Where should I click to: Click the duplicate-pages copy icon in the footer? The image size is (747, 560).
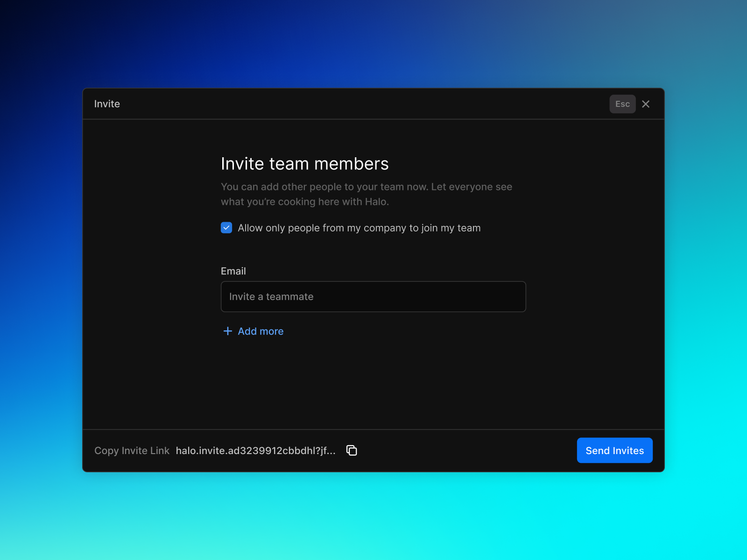[351, 450]
